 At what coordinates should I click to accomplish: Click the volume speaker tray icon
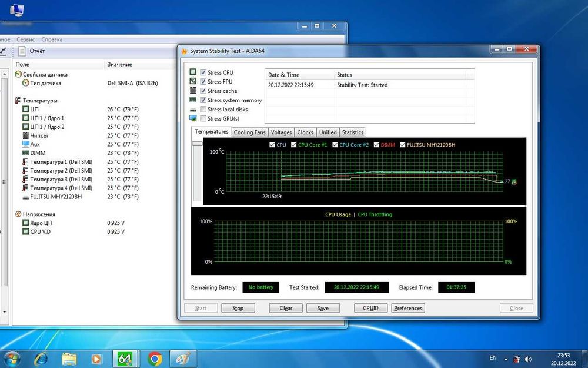[528, 359]
